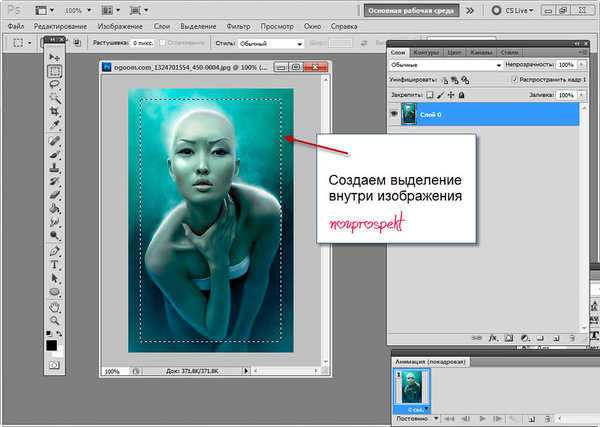Select the Ellipse shape tool
This screenshot has width=600, height=427.
(54, 292)
